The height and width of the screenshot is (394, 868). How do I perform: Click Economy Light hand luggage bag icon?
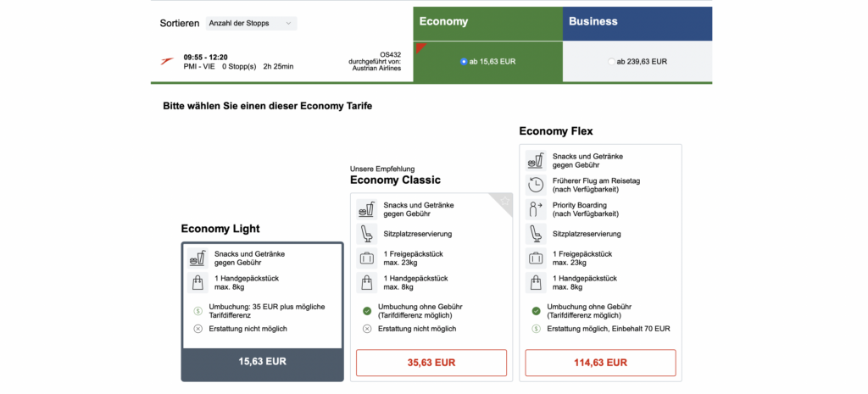point(197,282)
